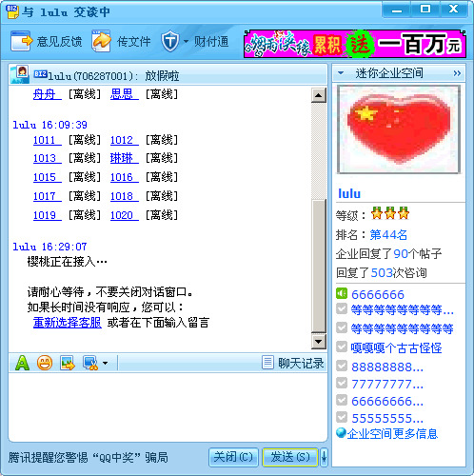Open the font settings 'A' icon
The height and width of the screenshot is (476, 474).
tap(22, 363)
